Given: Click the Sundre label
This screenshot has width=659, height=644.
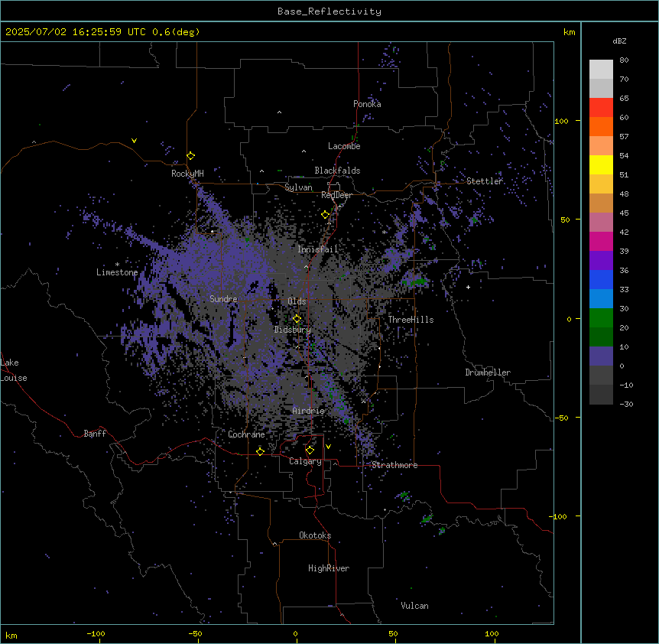Looking at the screenshot, I should [x=223, y=299].
